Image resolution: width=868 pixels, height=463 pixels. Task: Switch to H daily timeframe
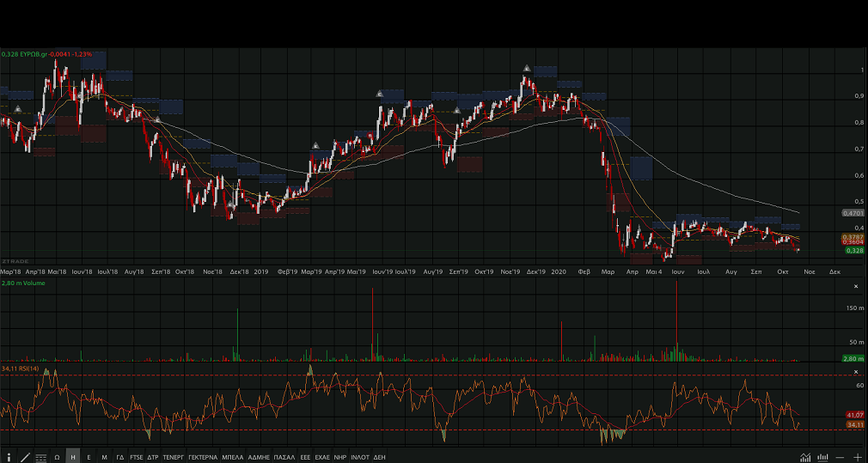73,457
